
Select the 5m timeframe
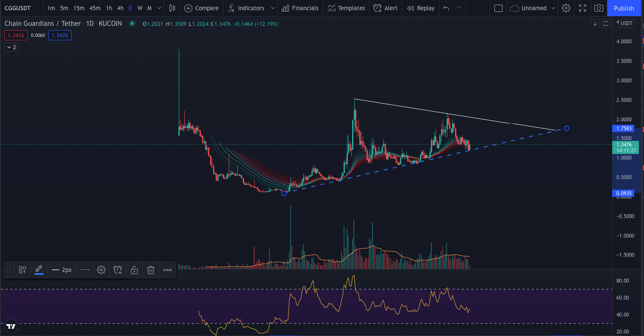pos(64,8)
